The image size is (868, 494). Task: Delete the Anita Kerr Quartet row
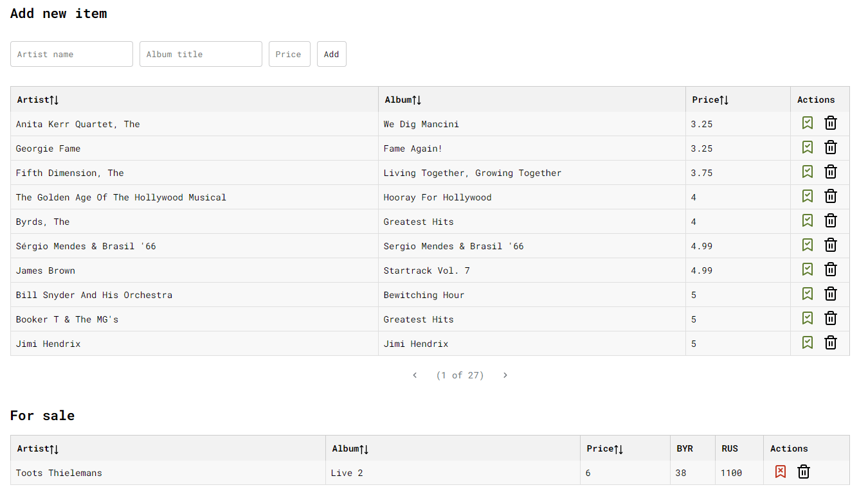(x=831, y=123)
